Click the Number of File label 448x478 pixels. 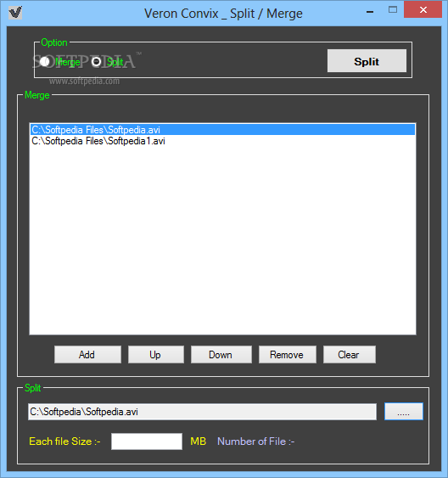[x=256, y=441]
